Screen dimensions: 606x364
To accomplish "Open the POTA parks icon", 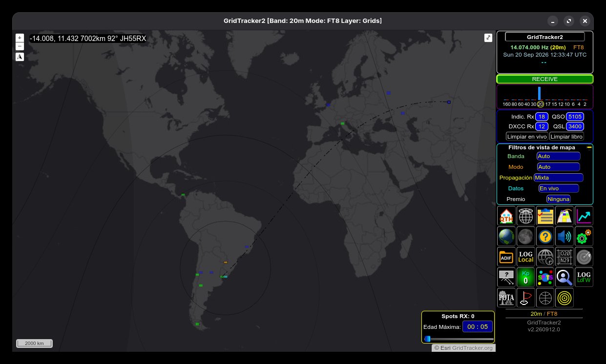I will [506, 298].
